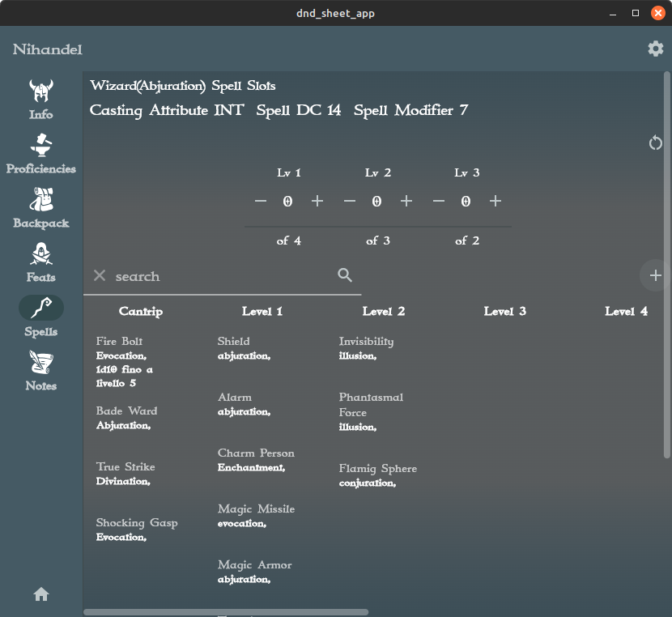Open the Fire Bolt cantrip entry
Screen dimensions: 672x617
click(119, 341)
